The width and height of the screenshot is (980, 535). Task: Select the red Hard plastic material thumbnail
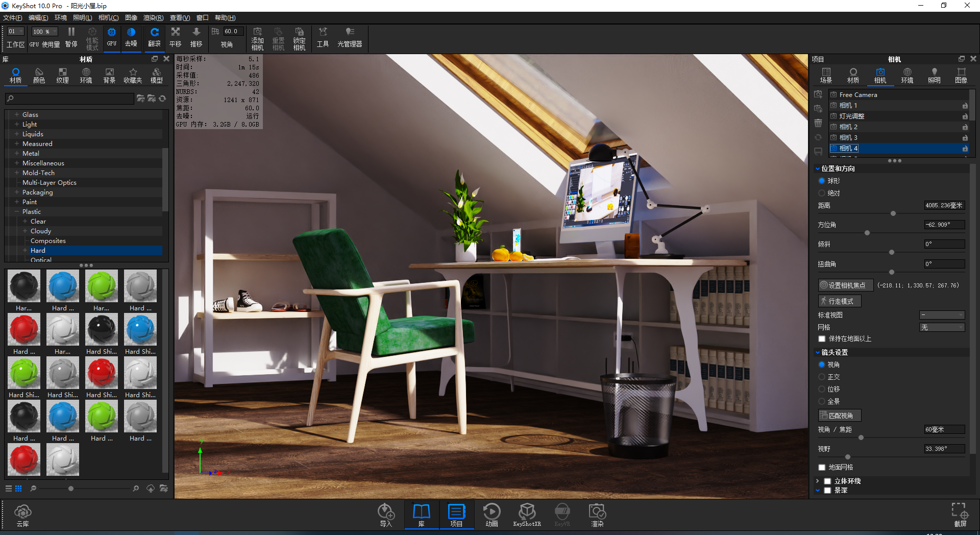(x=23, y=329)
